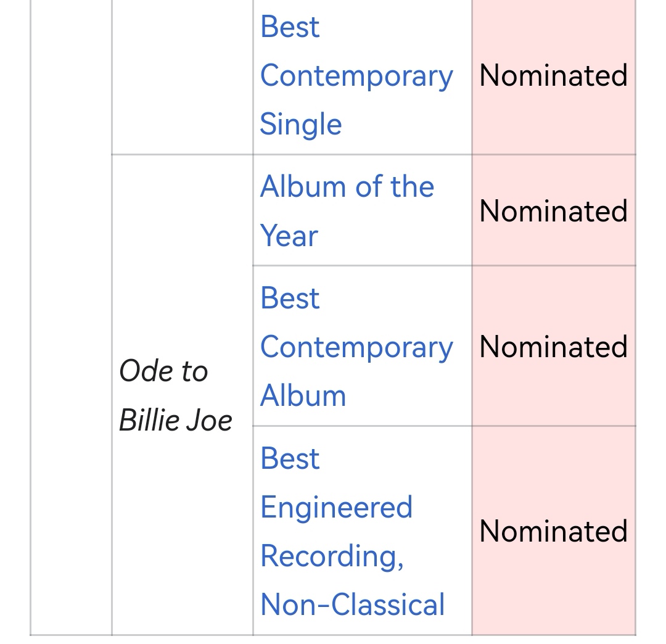Image resolution: width=666 pixels, height=644 pixels.
Task: Click the word Engineered in the last link
Action: point(337,507)
